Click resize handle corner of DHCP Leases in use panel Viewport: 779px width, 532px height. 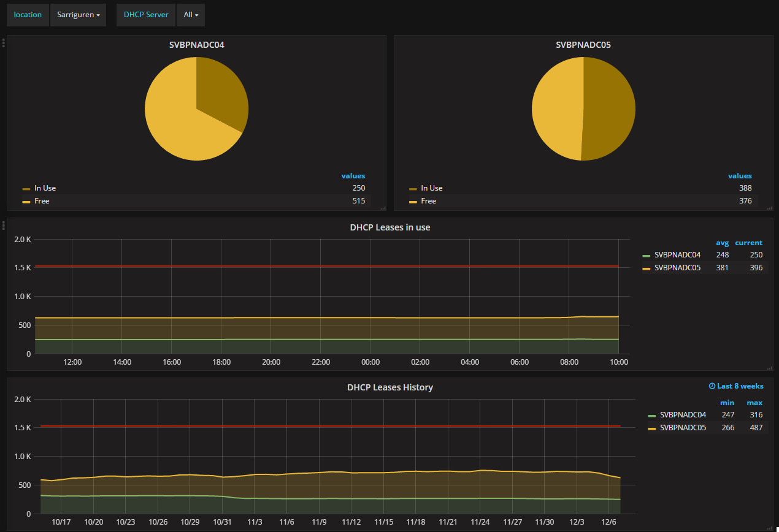[x=770, y=368]
